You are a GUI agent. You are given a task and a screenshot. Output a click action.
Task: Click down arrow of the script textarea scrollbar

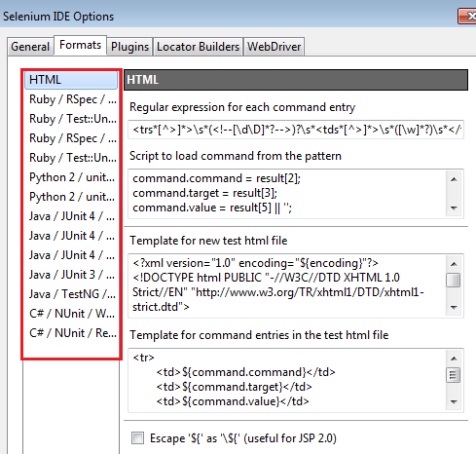tap(454, 208)
